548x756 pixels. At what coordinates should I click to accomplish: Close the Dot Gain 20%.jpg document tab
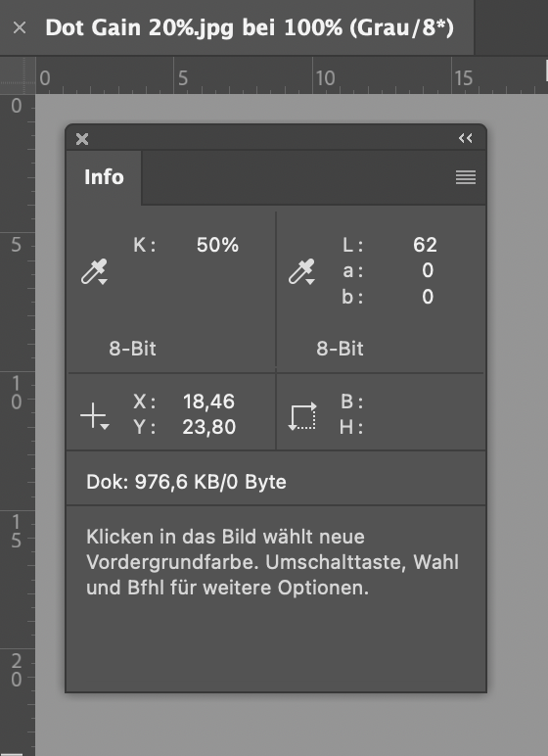click(x=20, y=28)
